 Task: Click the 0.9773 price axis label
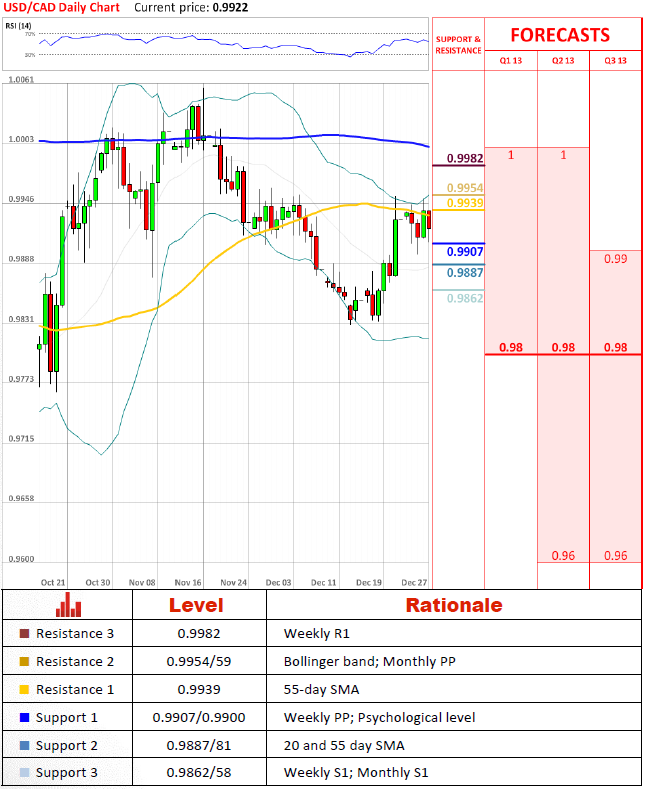coord(21,379)
